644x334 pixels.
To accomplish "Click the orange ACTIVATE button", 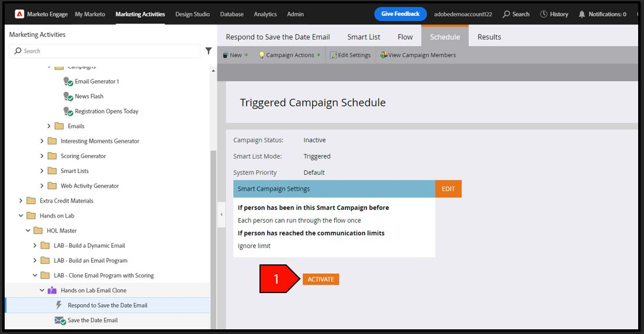I will [321, 279].
